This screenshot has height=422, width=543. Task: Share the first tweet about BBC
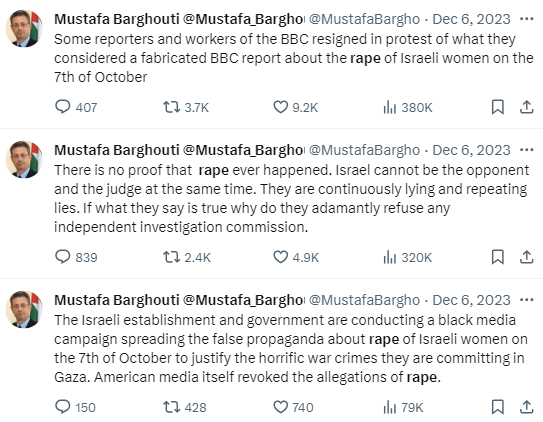(526, 107)
